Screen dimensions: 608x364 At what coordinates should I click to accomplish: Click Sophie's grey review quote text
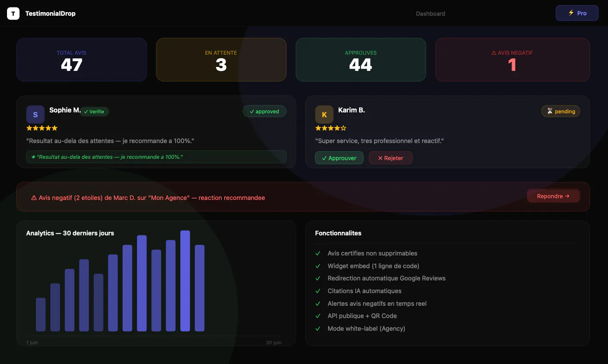click(x=110, y=141)
